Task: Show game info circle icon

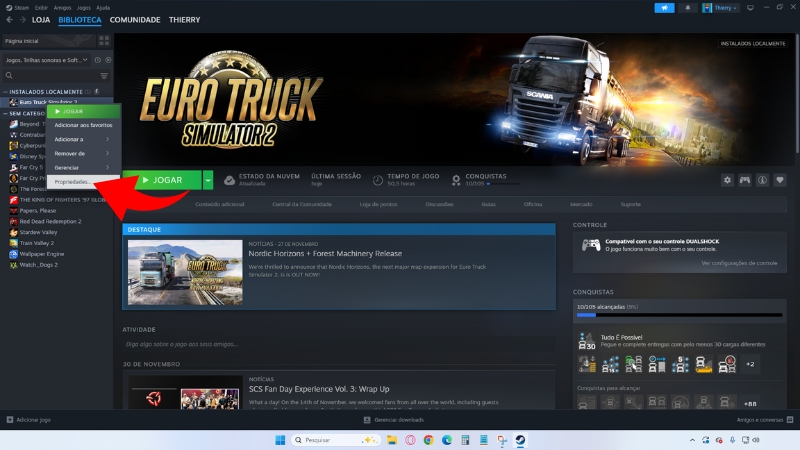Action: (x=762, y=180)
